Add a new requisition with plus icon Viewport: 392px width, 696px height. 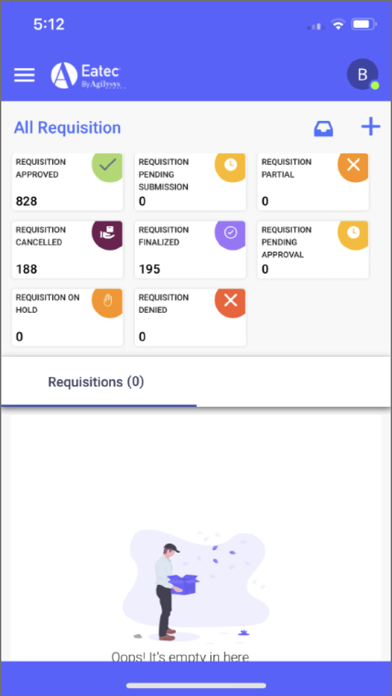pyautogui.click(x=370, y=127)
